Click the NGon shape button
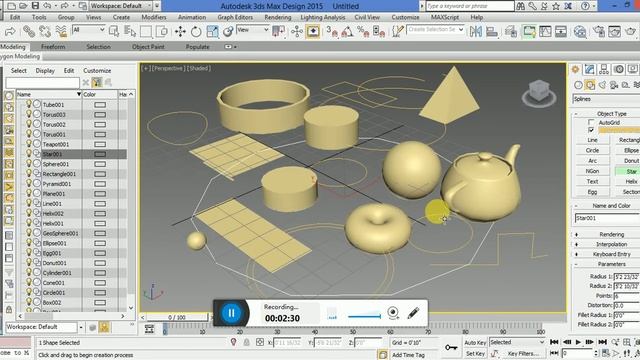Image resolution: width=640 pixels, height=360 pixels. coord(593,171)
